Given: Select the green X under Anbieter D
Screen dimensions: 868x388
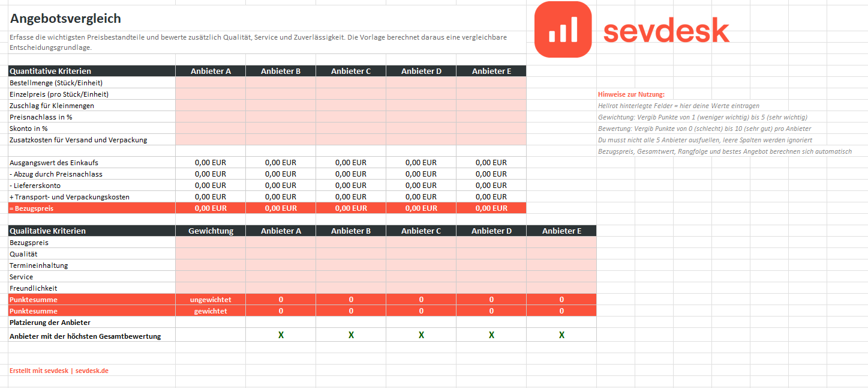Looking at the screenshot, I should pyautogui.click(x=491, y=335).
